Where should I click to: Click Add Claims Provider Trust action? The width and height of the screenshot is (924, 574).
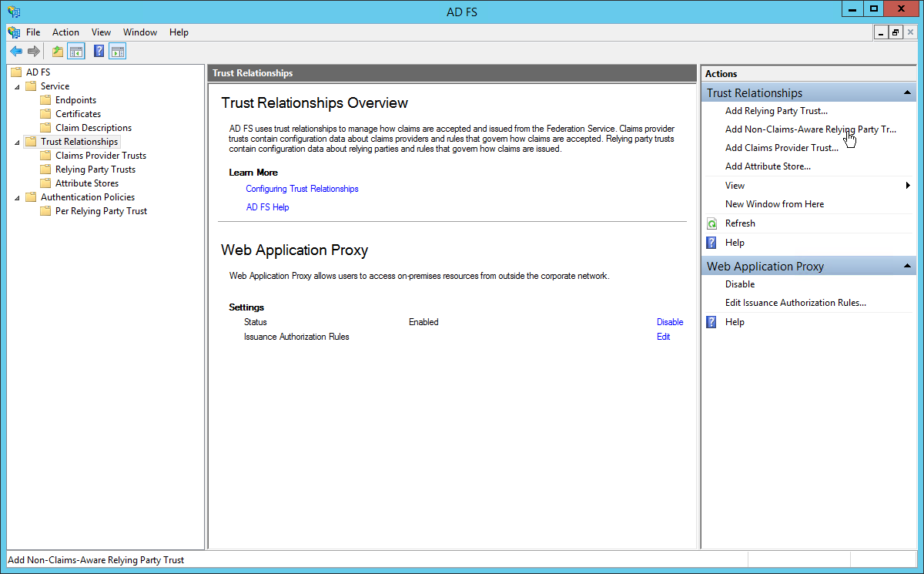pyautogui.click(x=782, y=148)
